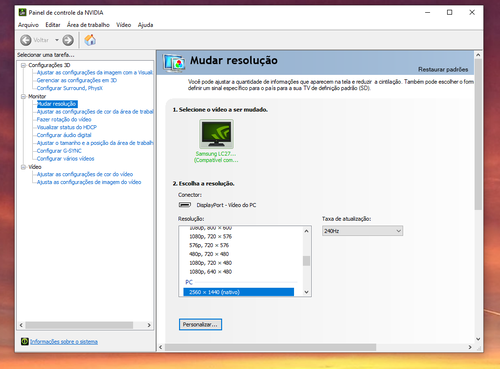Click the NVIDIA app icon in title bar
Viewport: 500px width, 369px height.
click(22, 12)
